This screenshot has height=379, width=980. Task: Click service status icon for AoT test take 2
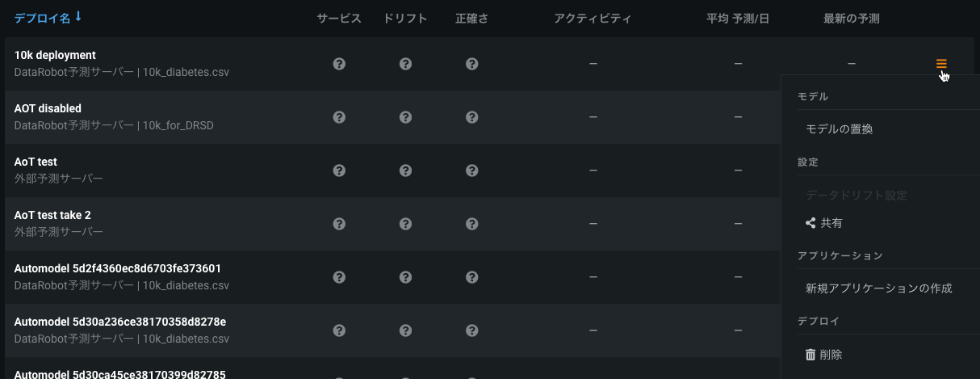pyautogui.click(x=339, y=224)
